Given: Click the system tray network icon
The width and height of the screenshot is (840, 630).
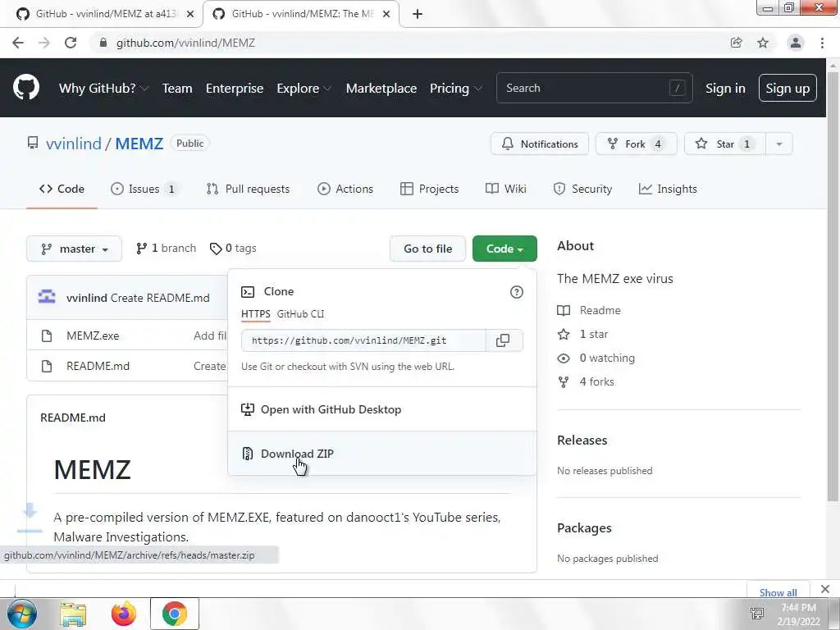Looking at the screenshot, I should (757, 614).
